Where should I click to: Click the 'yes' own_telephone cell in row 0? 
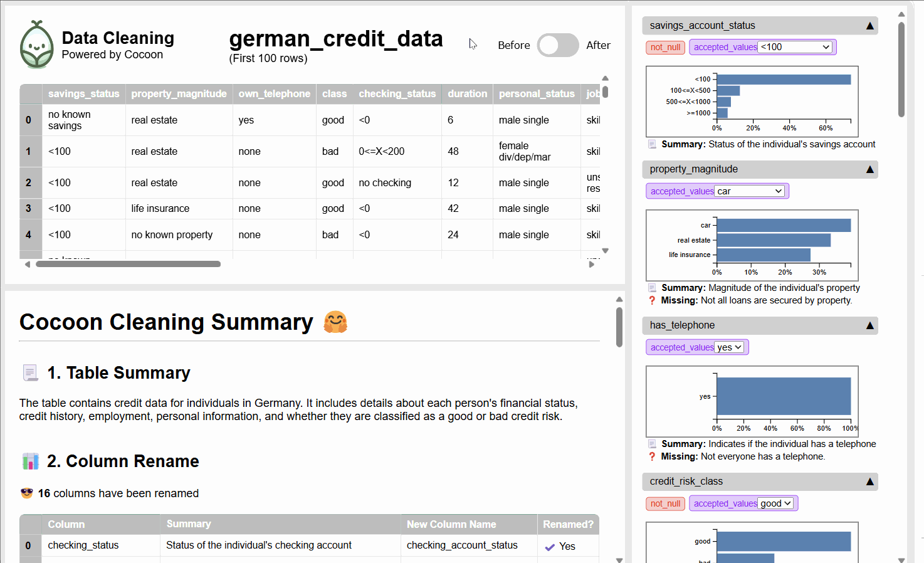tap(274, 120)
